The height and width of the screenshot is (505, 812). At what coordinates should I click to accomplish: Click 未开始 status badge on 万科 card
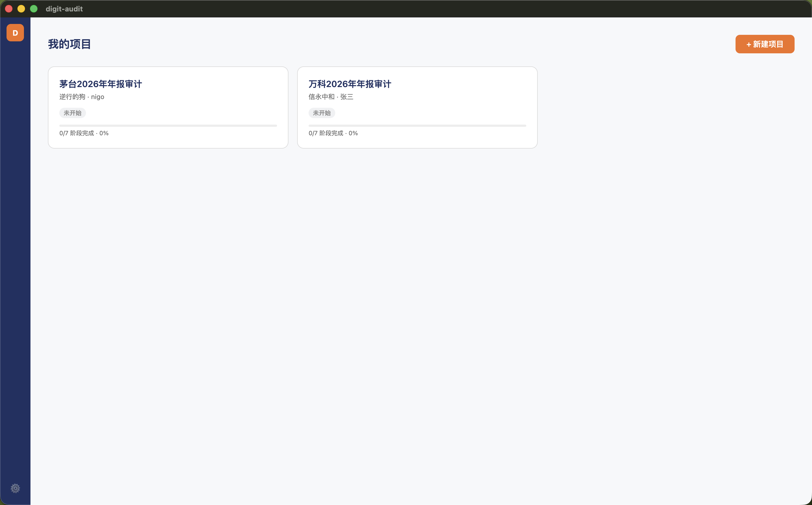pyautogui.click(x=322, y=113)
